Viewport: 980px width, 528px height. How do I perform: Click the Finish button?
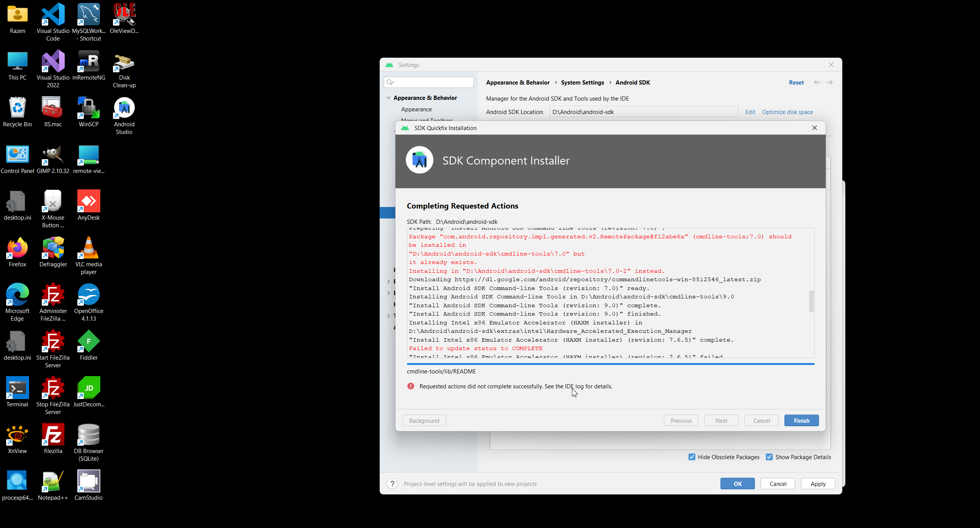[801, 420]
